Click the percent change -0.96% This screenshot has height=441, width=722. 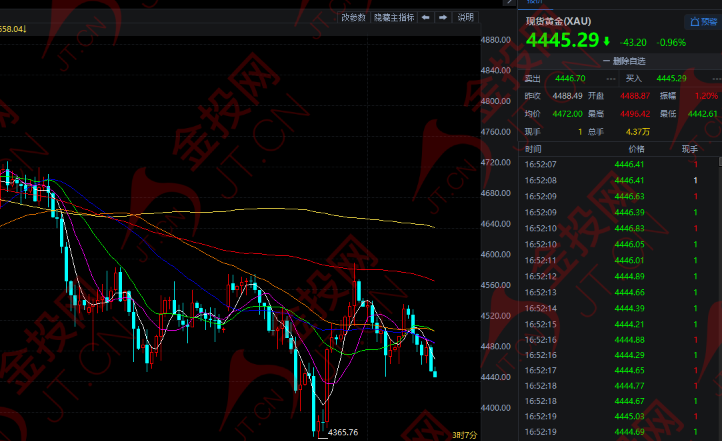coord(671,42)
